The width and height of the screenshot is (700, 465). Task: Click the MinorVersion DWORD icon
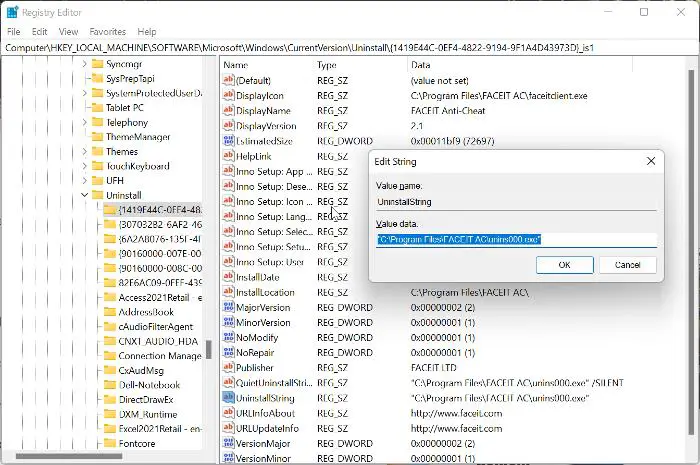click(228, 323)
